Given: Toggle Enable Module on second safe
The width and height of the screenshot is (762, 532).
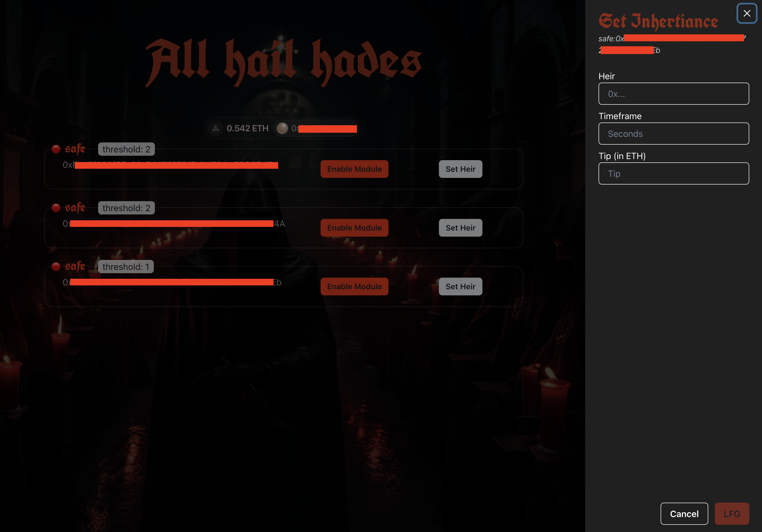Looking at the screenshot, I should pos(354,227).
